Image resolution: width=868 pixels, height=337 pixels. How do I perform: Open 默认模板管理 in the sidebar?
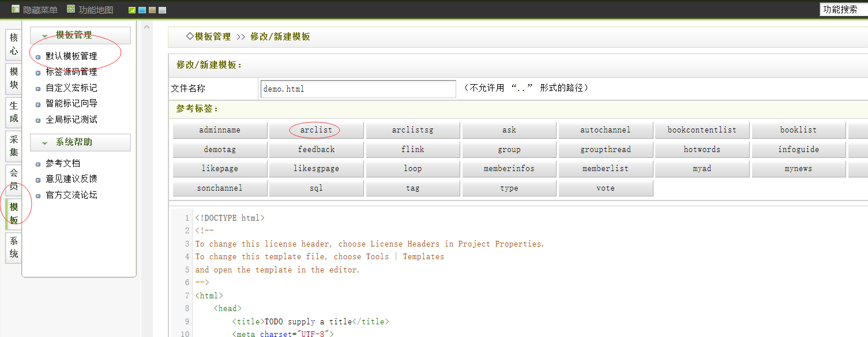tap(71, 56)
